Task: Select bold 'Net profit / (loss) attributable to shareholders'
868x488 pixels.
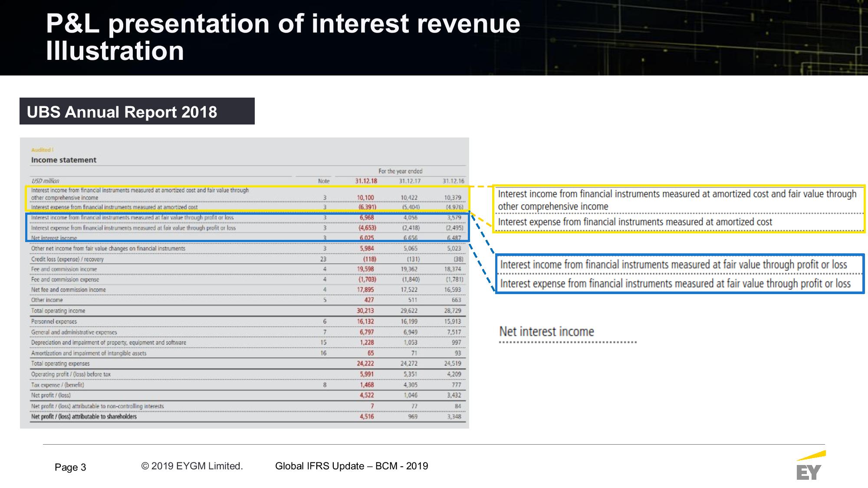Action: point(84,417)
